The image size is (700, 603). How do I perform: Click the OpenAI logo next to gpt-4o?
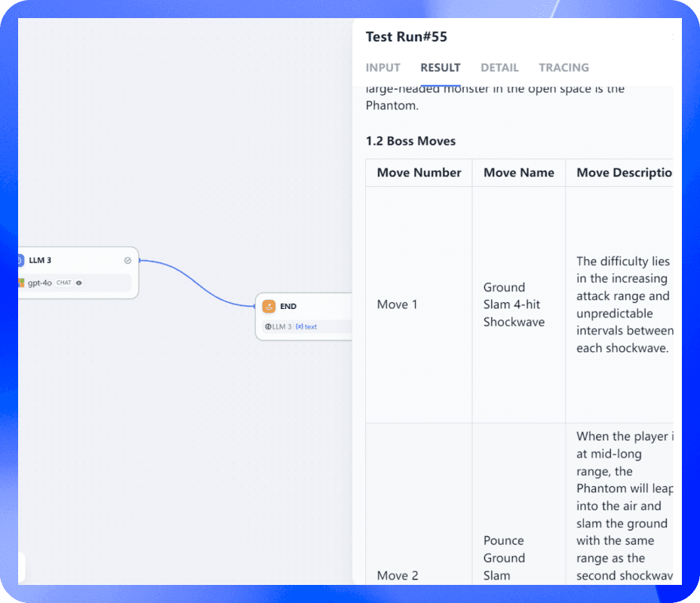21,283
